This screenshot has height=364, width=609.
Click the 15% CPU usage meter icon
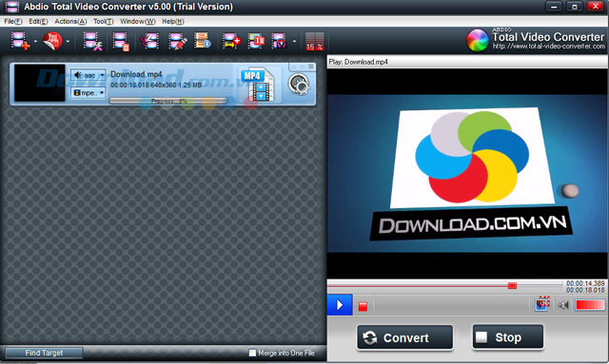[x=315, y=42]
